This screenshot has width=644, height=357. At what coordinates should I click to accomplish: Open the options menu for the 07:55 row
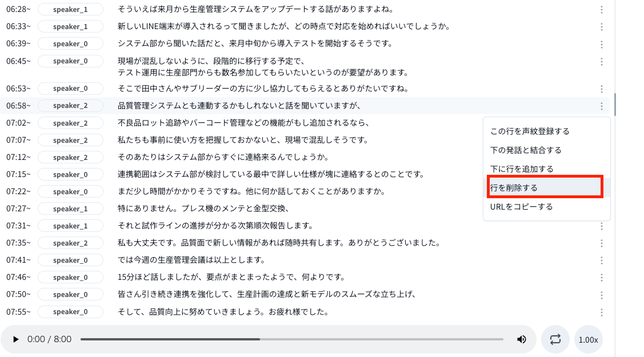tap(602, 312)
